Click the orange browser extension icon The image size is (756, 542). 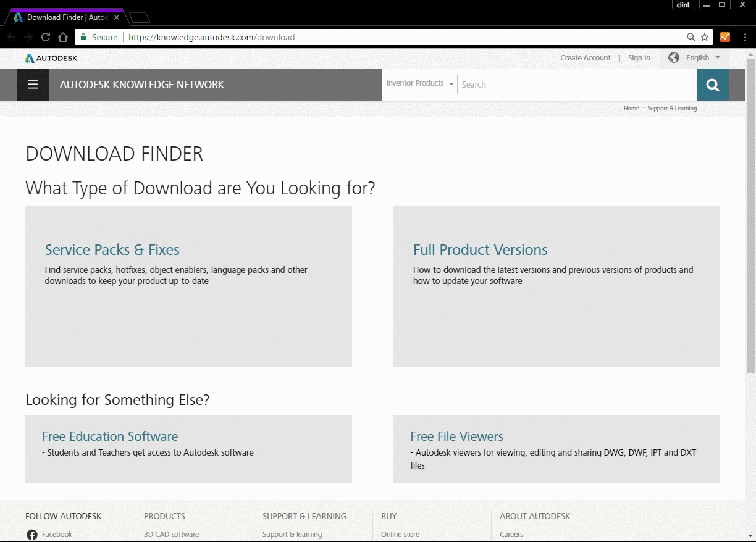pyautogui.click(x=725, y=37)
